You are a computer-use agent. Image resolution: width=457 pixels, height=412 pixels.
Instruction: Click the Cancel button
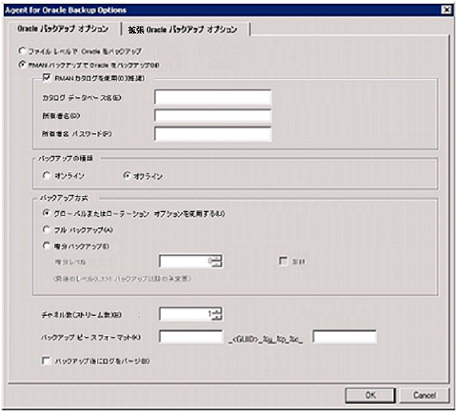[424, 395]
